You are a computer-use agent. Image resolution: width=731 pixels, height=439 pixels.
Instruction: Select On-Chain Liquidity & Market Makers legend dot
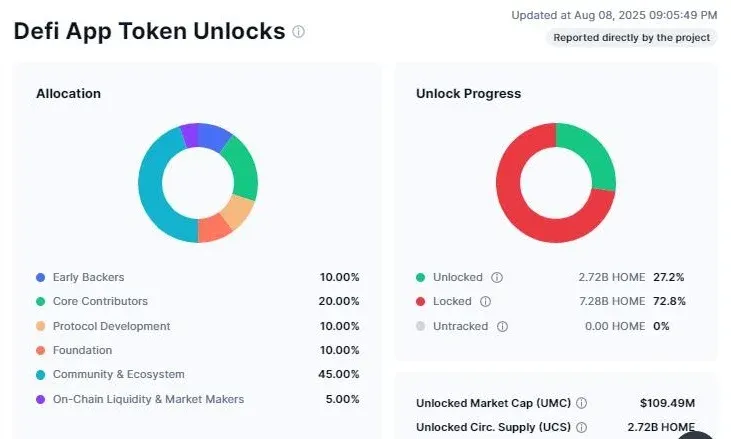[41, 399]
